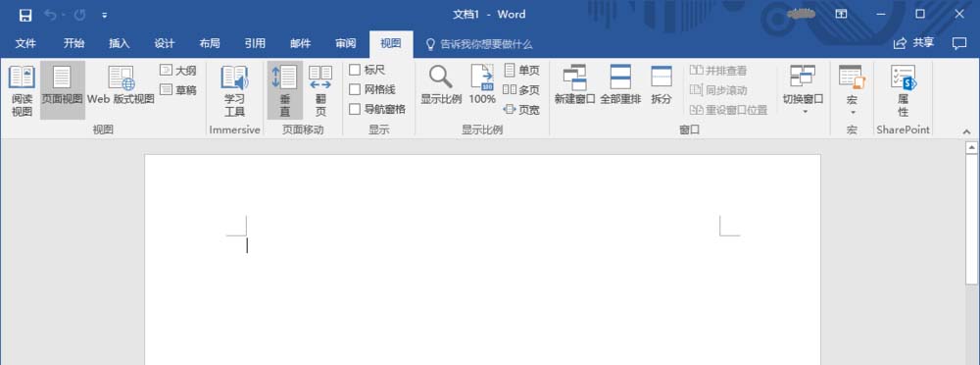Viewport: 980px width, 365px height.
Task: Click Synchronous Scrolling (同步滚动)
Action: click(718, 90)
